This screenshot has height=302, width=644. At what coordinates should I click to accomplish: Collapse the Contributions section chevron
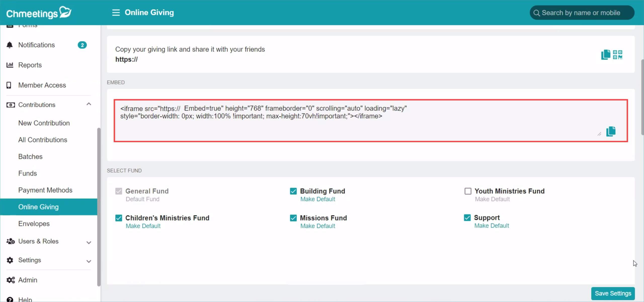pyautogui.click(x=89, y=104)
